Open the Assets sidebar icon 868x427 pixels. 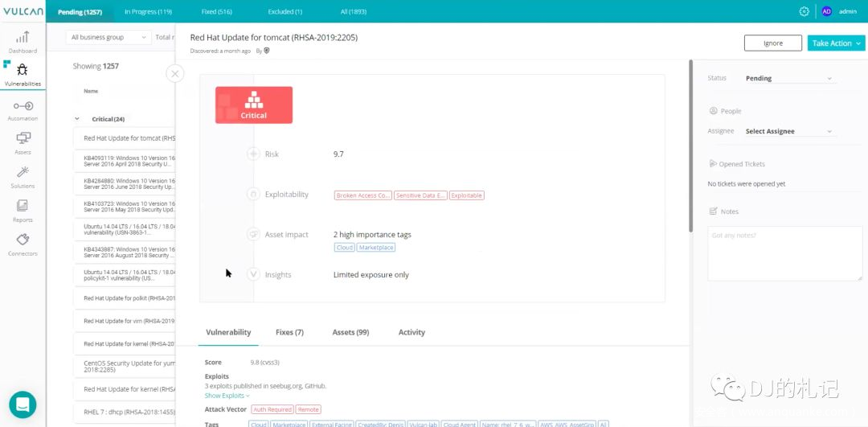[x=23, y=138]
